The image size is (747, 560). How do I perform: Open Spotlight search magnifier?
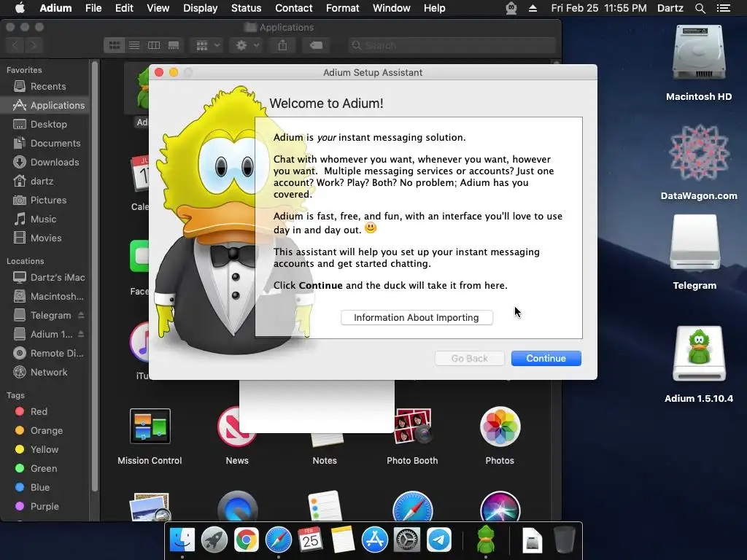coord(700,8)
